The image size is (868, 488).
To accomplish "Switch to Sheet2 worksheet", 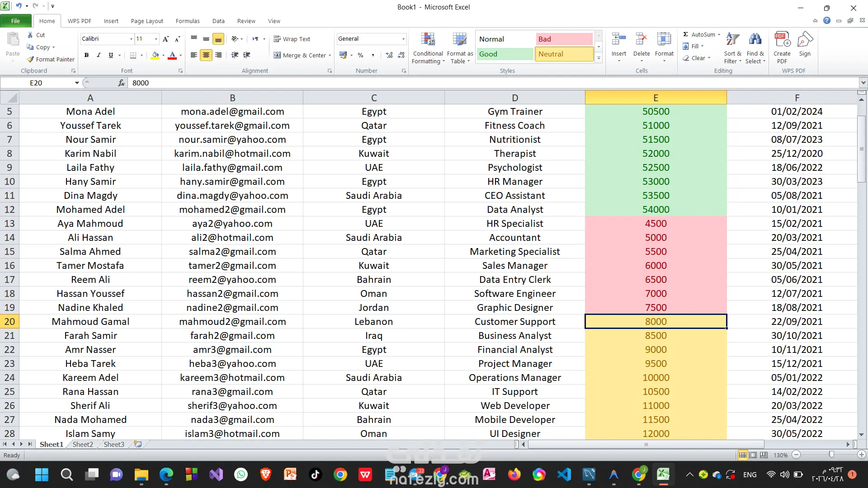I will click(x=83, y=444).
